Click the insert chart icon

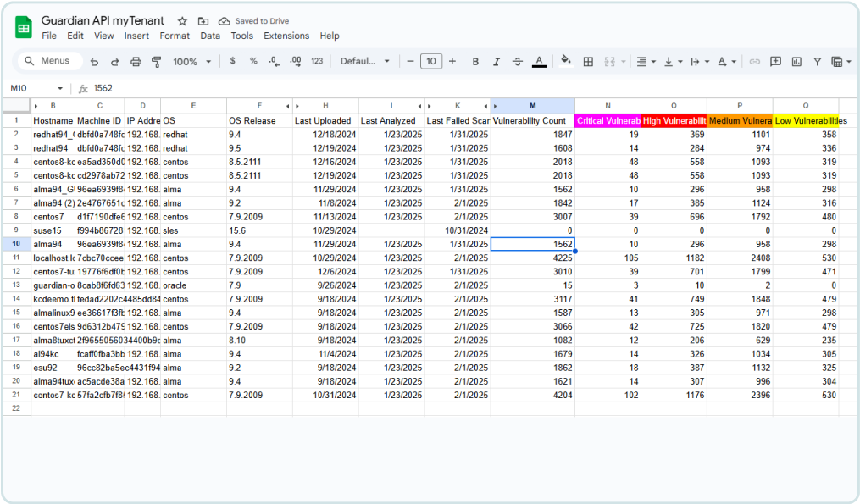[x=796, y=62]
